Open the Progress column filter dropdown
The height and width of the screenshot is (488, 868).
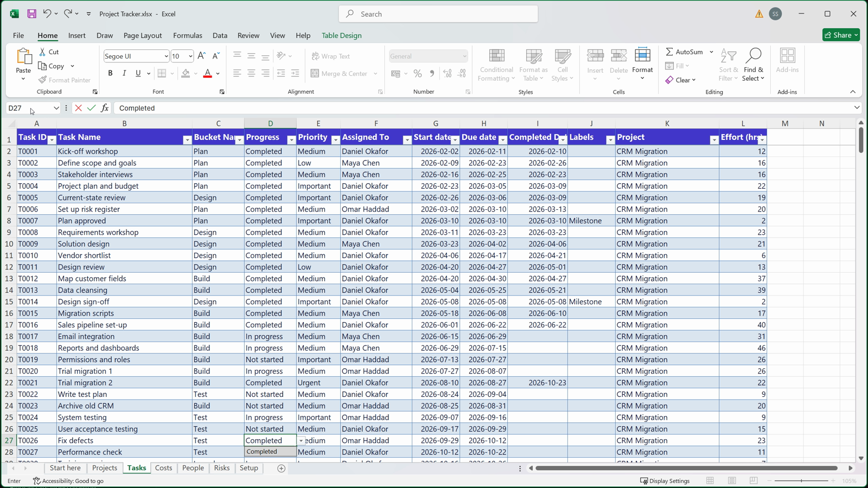pyautogui.click(x=291, y=140)
